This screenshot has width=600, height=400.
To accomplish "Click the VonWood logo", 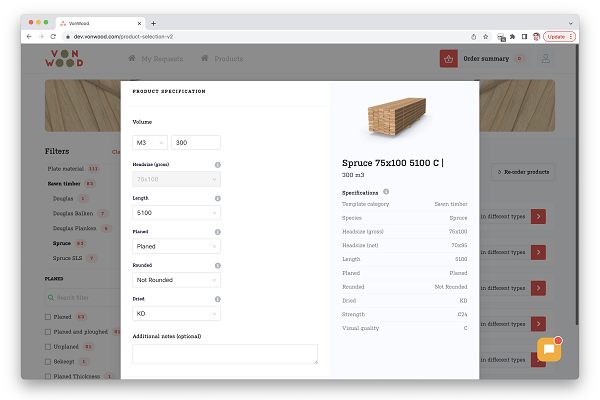I will (x=64, y=59).
